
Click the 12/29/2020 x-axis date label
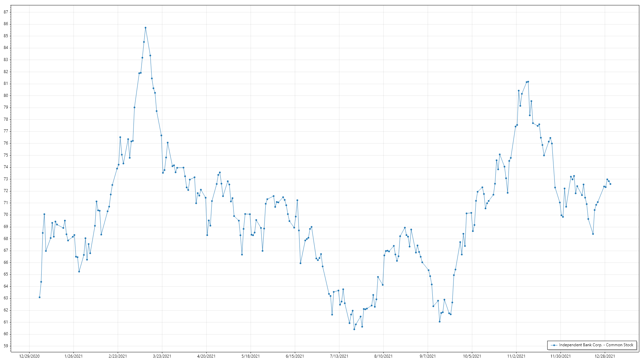[x=29, y=356]
